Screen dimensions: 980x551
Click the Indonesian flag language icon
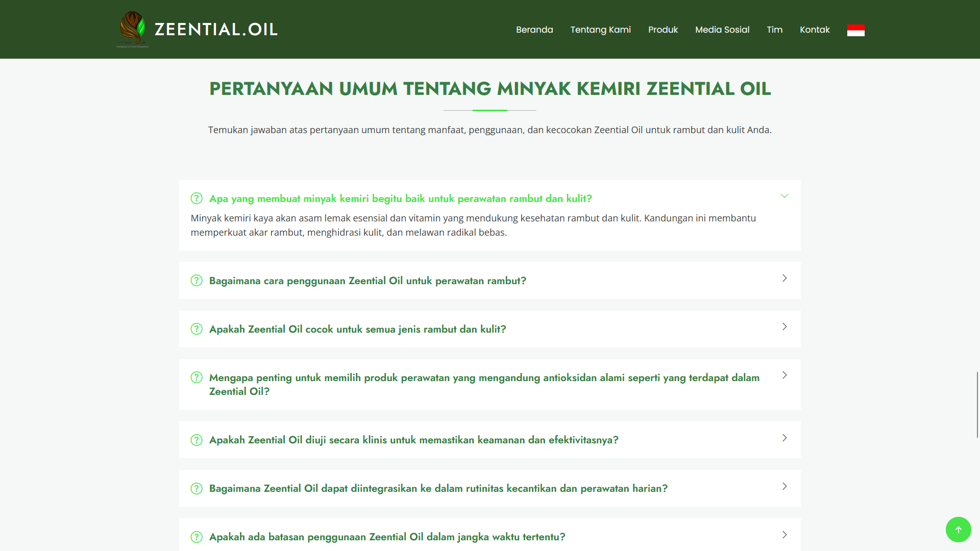pyautogui.click(x=855, y=30)
